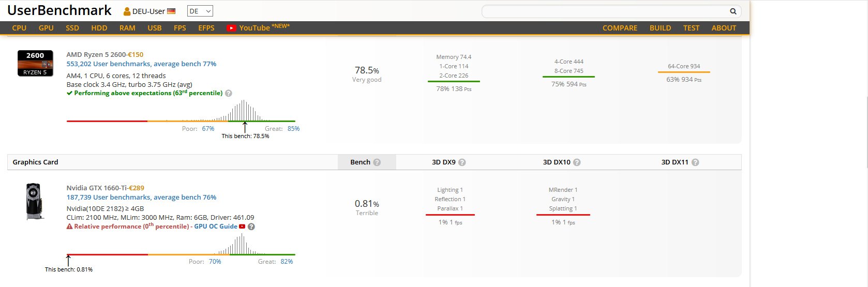868x287 pixels.
Task: Click in the search input field
Action: click(605, 11)
